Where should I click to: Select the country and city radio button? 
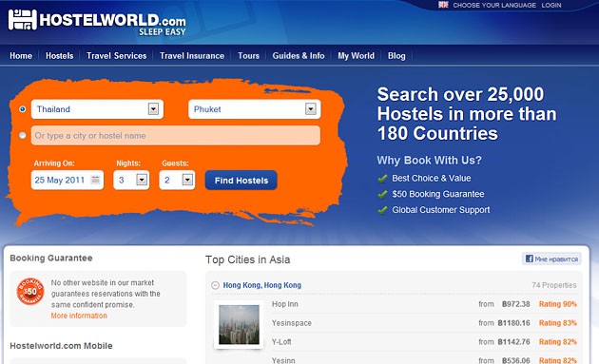point(23,109)
